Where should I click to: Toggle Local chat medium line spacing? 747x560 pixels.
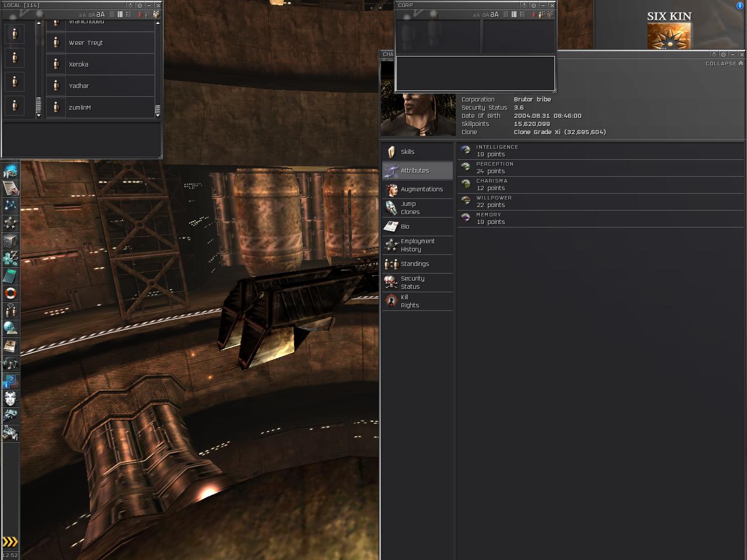tap(120, 15)
